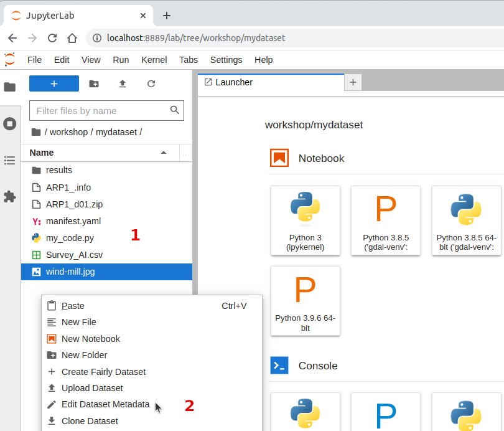Open the View menu
This screenshot has height=431, width=504.
[x=91, y=60]
